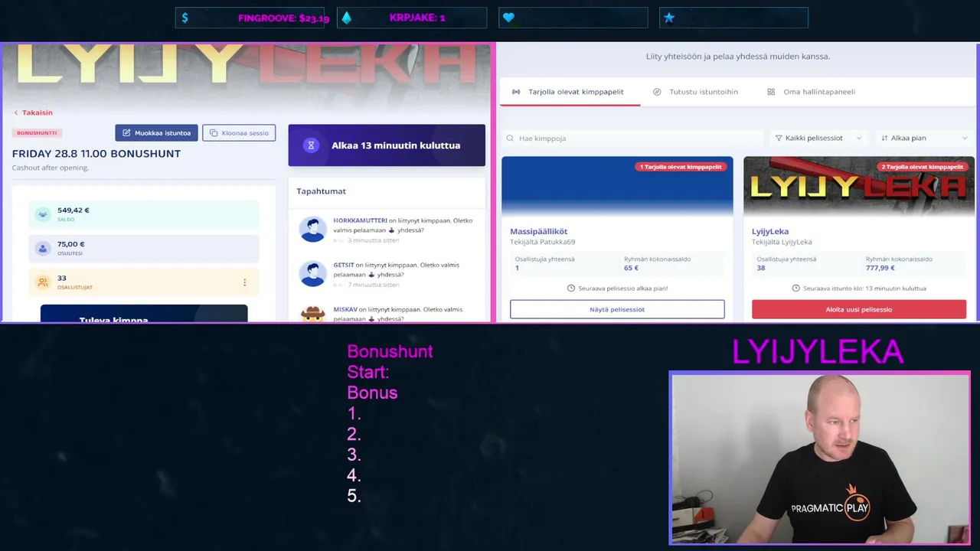The height and width of the screenshot is (551, 980).
Task: Click MISKAV's cowboy avatar in Tapahtumat
Action: click(312, 314)
